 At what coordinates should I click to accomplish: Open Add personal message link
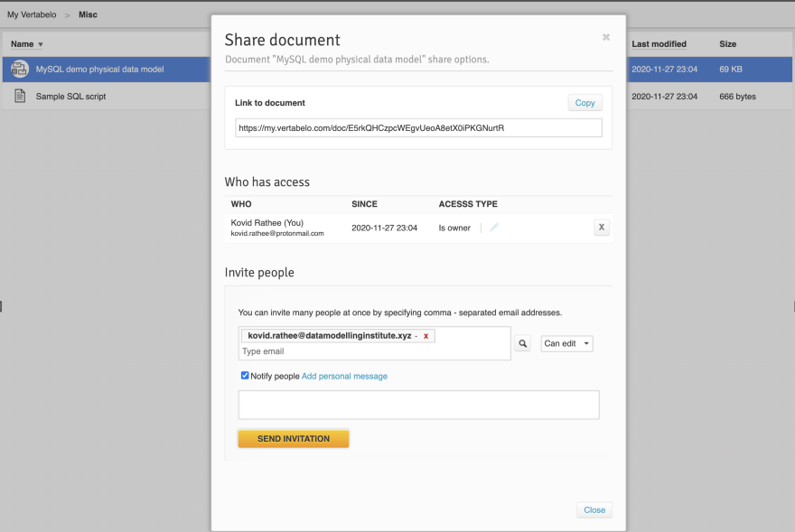344,376
